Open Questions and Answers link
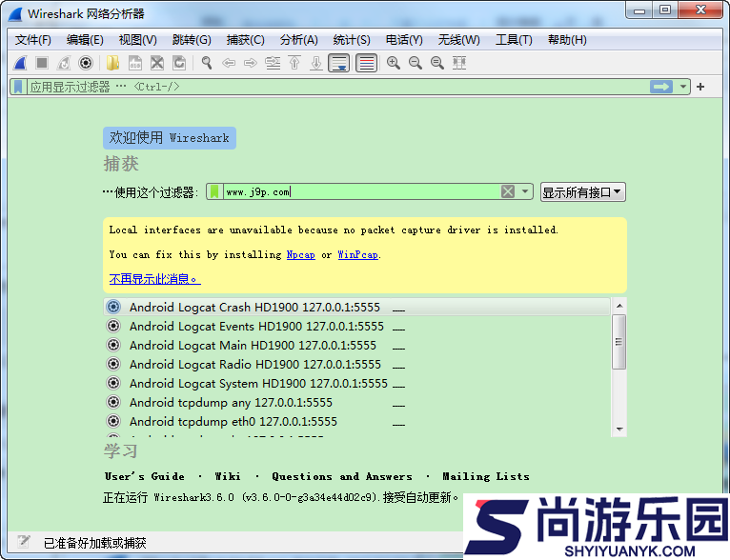This screenshot has width=730, height=560. point(342,476)
